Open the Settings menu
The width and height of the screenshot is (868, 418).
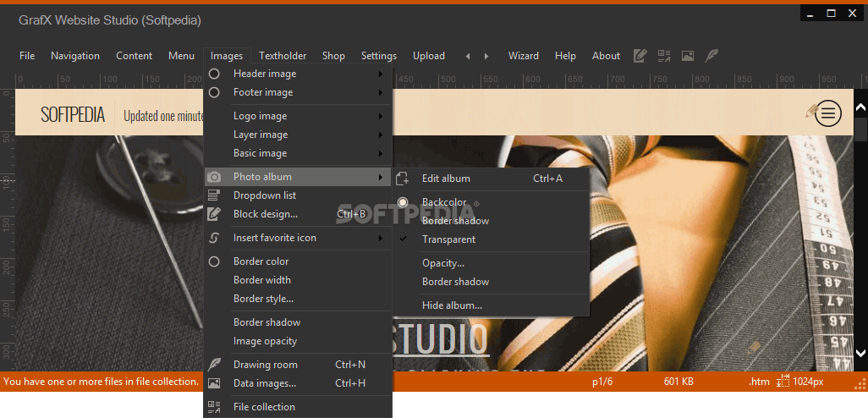379,56
